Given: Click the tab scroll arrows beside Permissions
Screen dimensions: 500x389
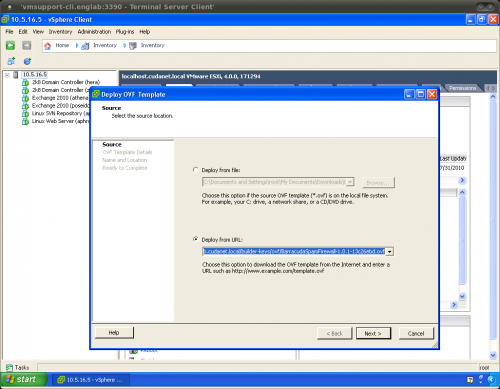Looking at the screenshot, I should point(490,88).
